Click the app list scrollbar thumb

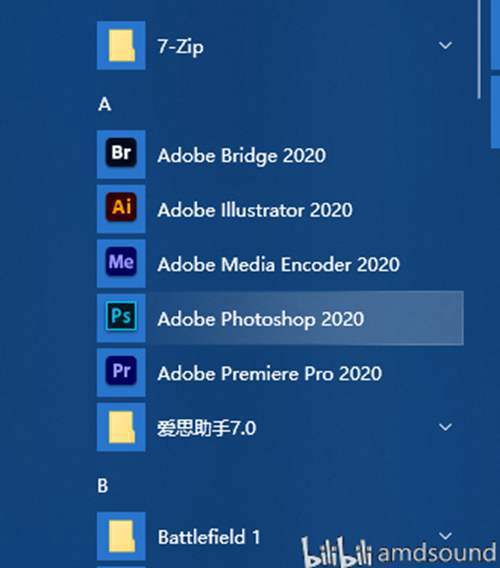pos(479,49)
